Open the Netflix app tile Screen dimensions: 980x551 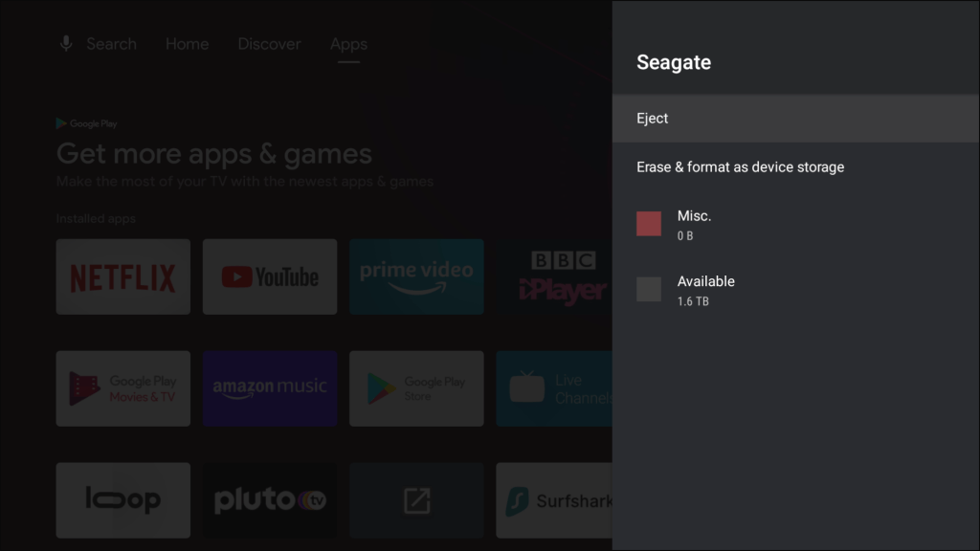pyautogui.click(x=122, y=277)
